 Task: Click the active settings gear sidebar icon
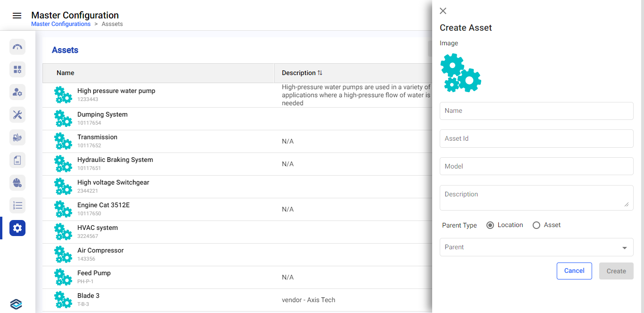click(17, 228)
